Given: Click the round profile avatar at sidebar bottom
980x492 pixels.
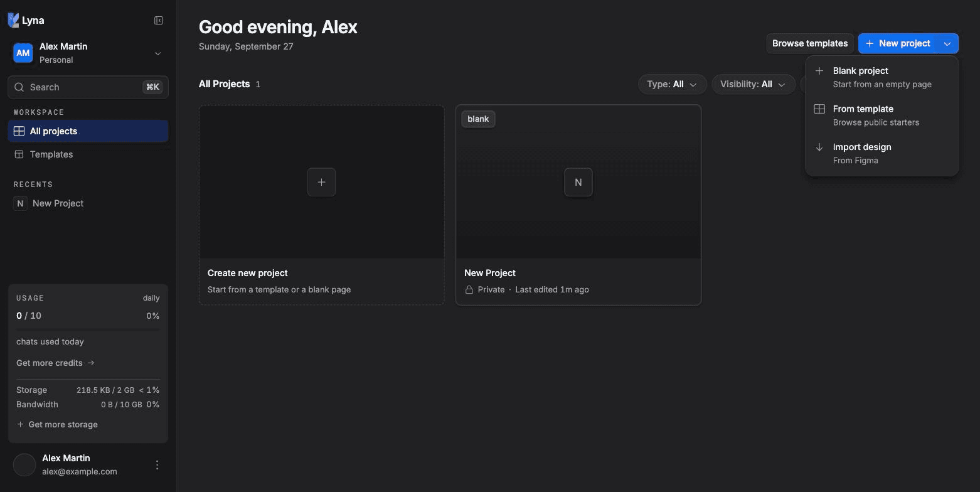Looking at the screenshot, I should 24,465.
